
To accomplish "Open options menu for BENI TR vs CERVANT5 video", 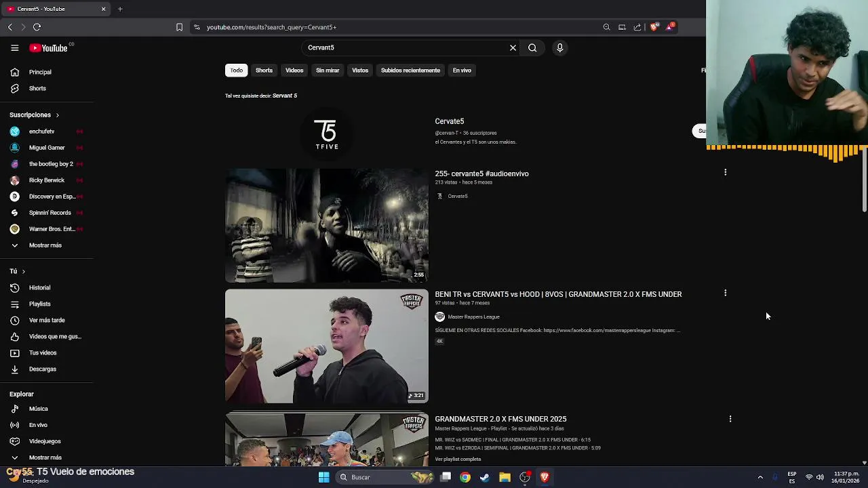I will pos(725,293).
